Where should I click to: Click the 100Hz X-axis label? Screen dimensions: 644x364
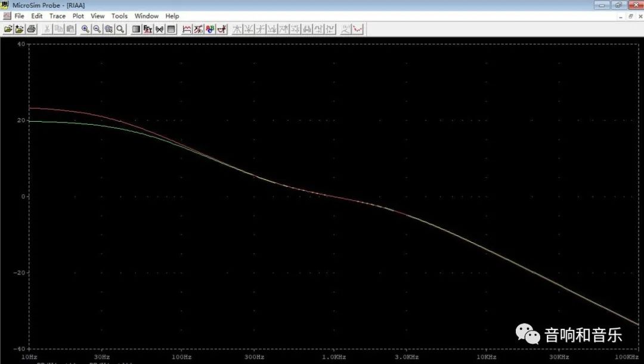pos(181,357)
